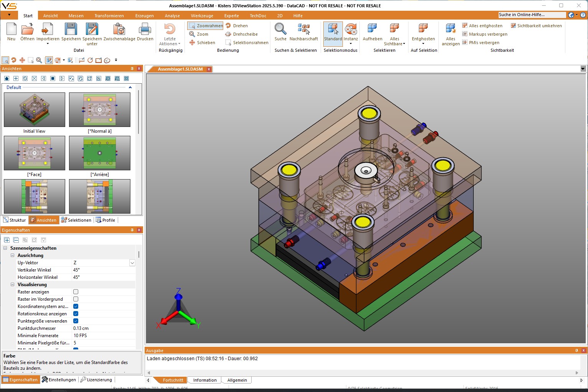Click the Zwischenablage clipboard icon
588x392 pixels.
point(119,30)
